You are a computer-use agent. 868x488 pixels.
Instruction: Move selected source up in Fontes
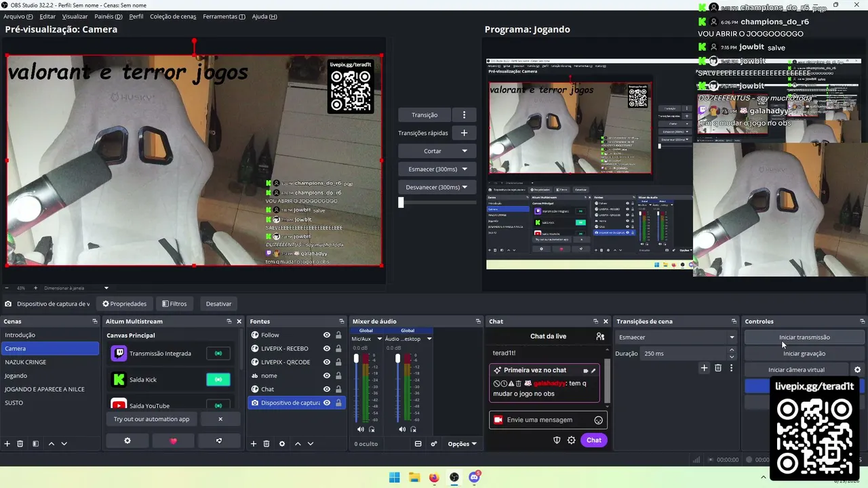[x=298, y=443]
